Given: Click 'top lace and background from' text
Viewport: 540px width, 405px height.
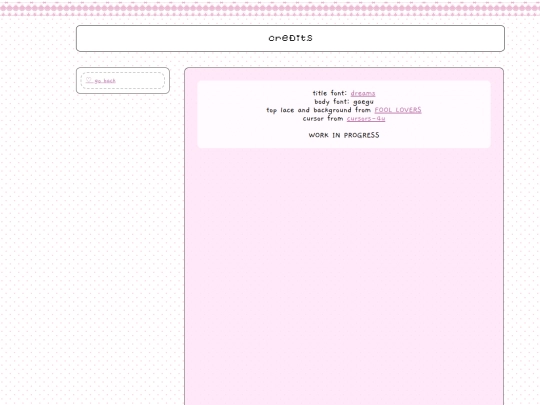Looking at the screenshot, I should [x=318, y=110].
